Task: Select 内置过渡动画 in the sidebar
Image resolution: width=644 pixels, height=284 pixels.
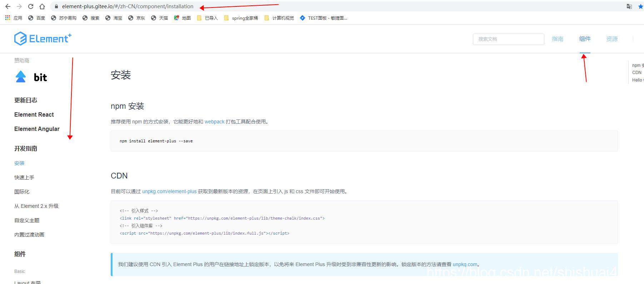Action: tap(29, 235)
